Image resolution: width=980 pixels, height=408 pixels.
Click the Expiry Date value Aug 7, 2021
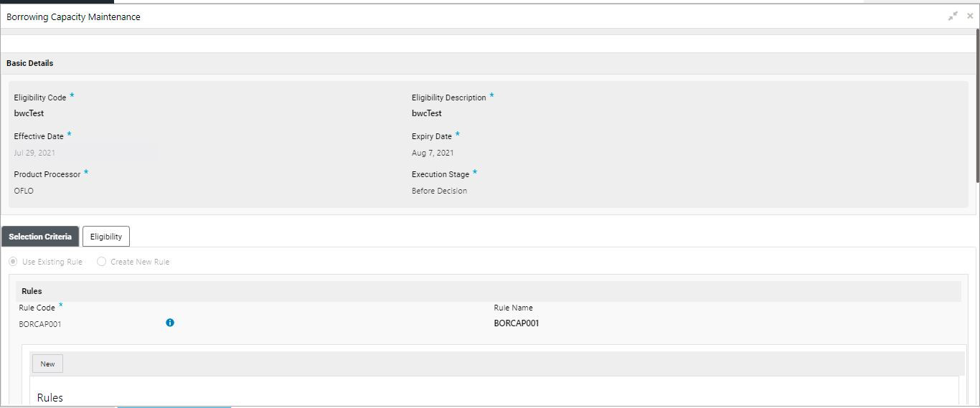pyautogui.click(x=433, y=153)
